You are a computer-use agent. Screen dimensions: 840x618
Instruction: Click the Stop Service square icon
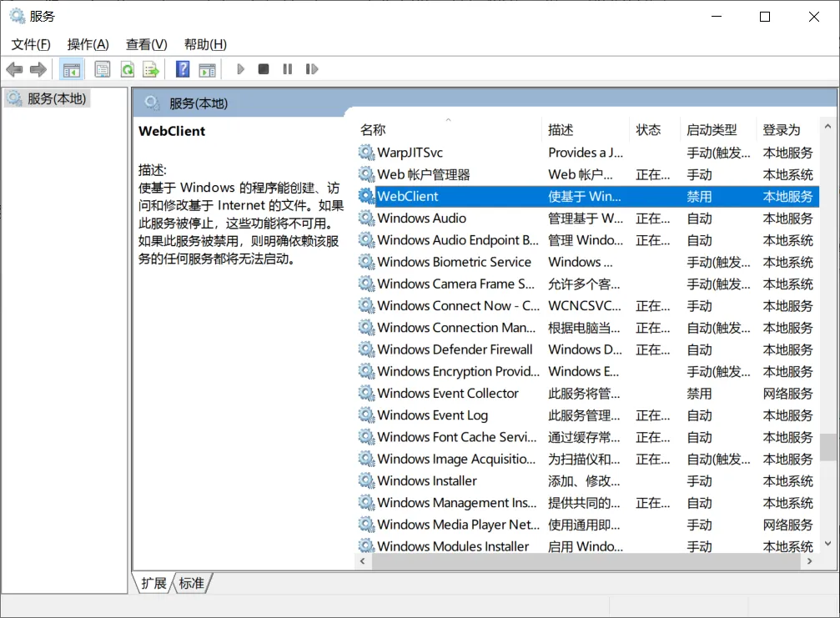click(x=264, y=69)
